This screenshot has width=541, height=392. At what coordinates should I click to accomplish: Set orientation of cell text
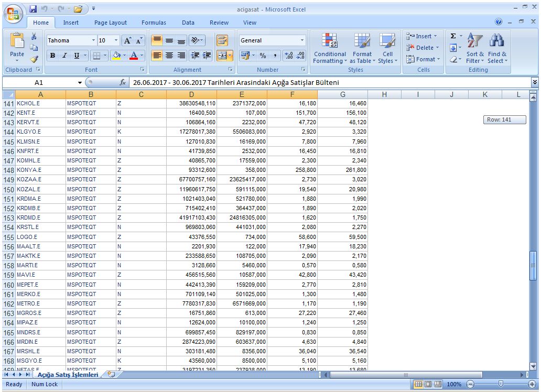click(197, 40)
